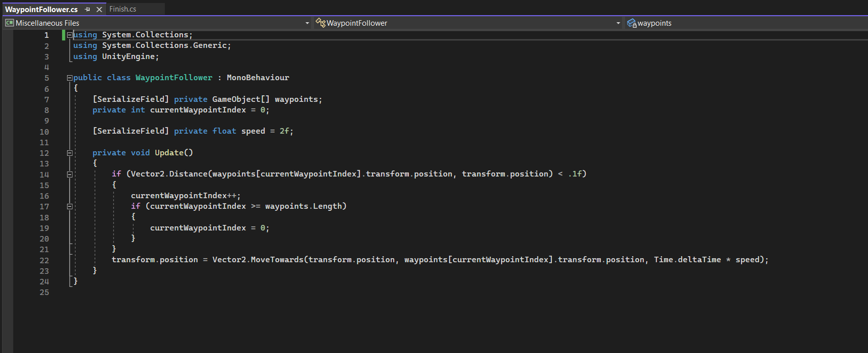
Task: Select the WaypointFollower.cs tab
Action: 41,9
